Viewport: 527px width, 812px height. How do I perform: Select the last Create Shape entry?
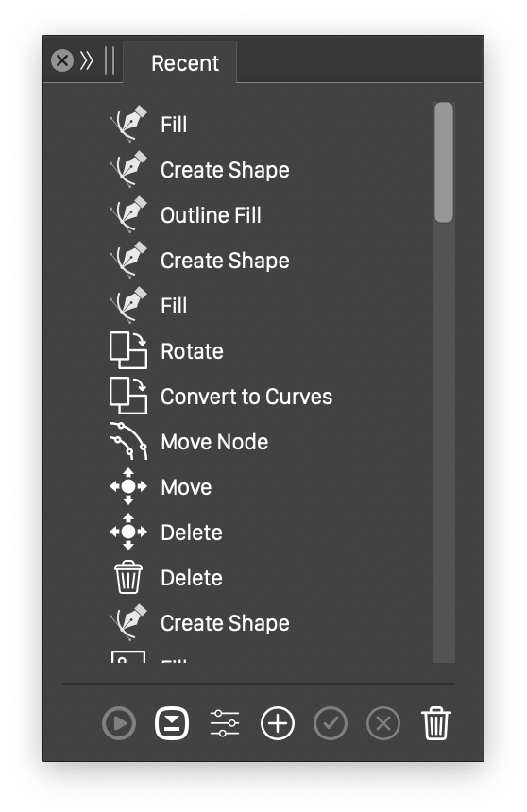[x=225, y=623]
